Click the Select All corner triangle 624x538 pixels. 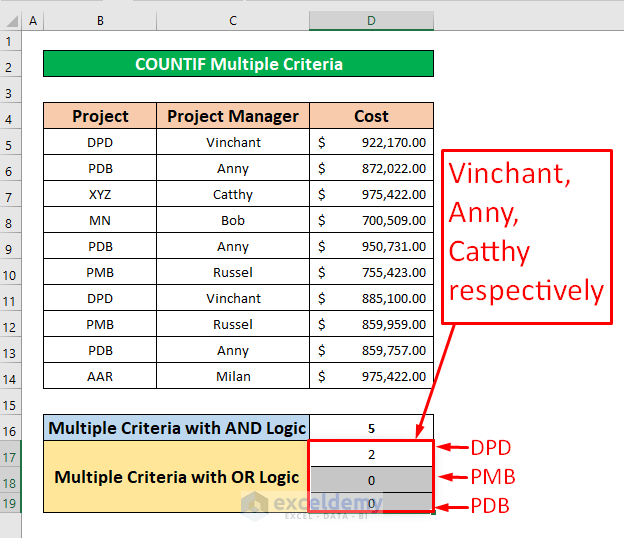coord(11,21)
